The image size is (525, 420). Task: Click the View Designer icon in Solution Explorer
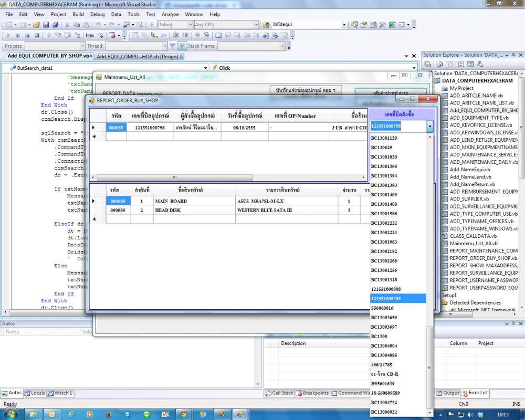[x=470, y=64]
